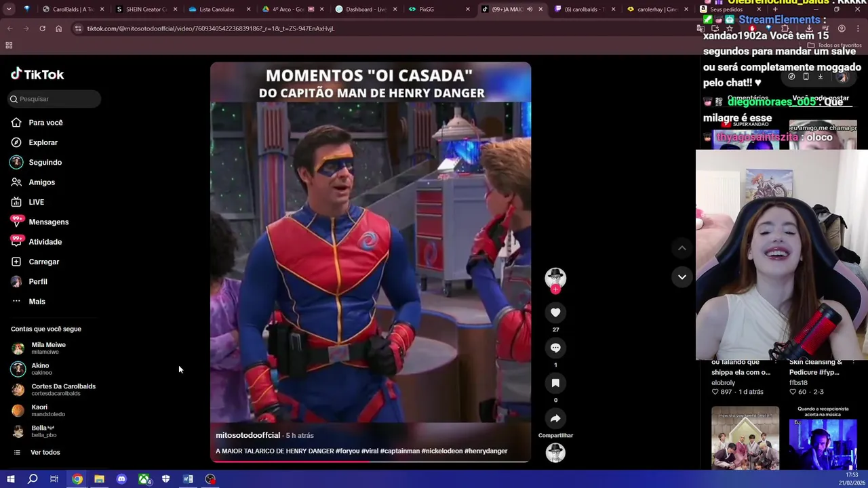868x488 pixels.
Task: Mute the TikTok tab audio icon
Action: pos(530,9)
